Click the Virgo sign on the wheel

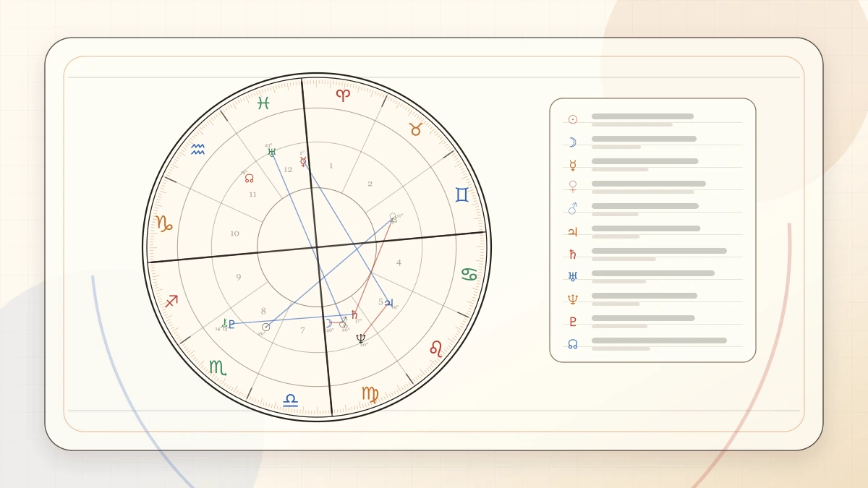370,394
